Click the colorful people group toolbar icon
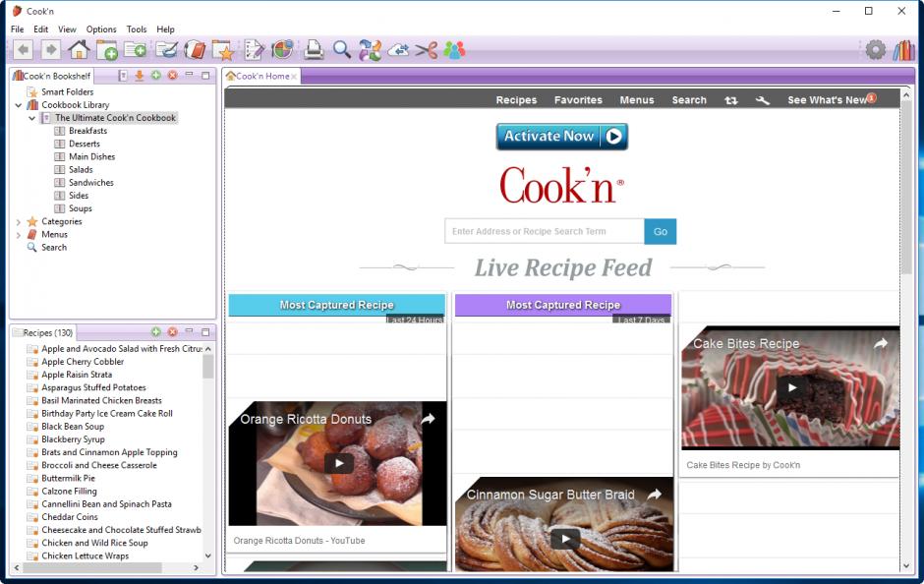The image size is (924, 584). 454,50
